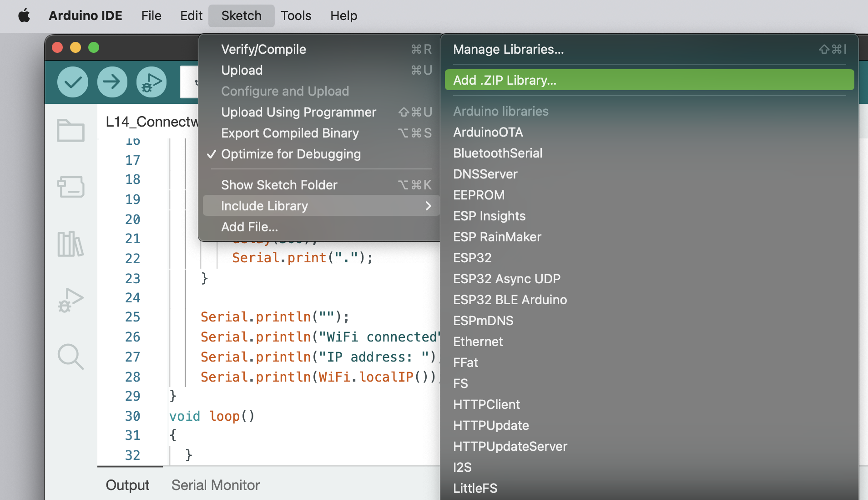Viewport: 868px width, 500px height.
Task: Open the Search magnifier sidebar icon
Action: pyautogui.click(x=71, y=356)
